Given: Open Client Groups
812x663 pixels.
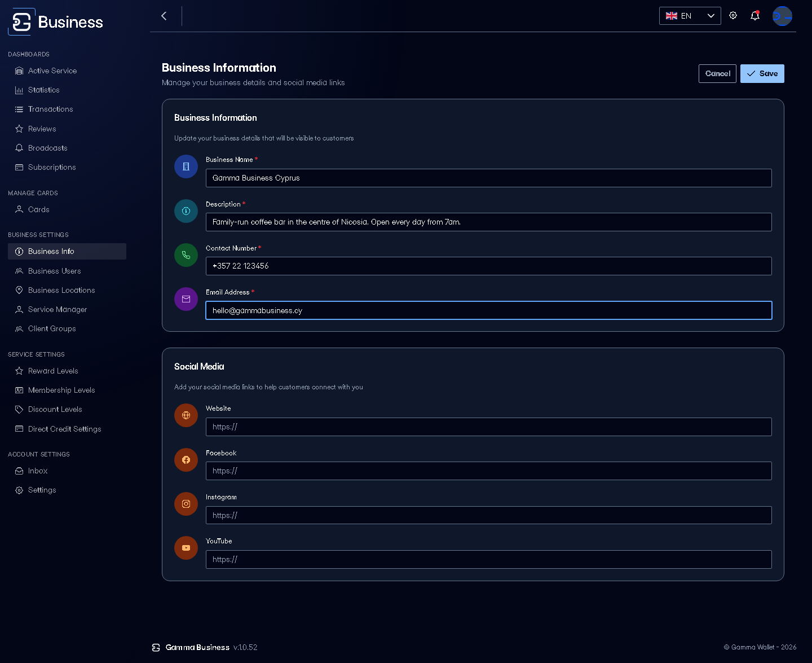Looking at the screenshot, I should tap(67, 329).
